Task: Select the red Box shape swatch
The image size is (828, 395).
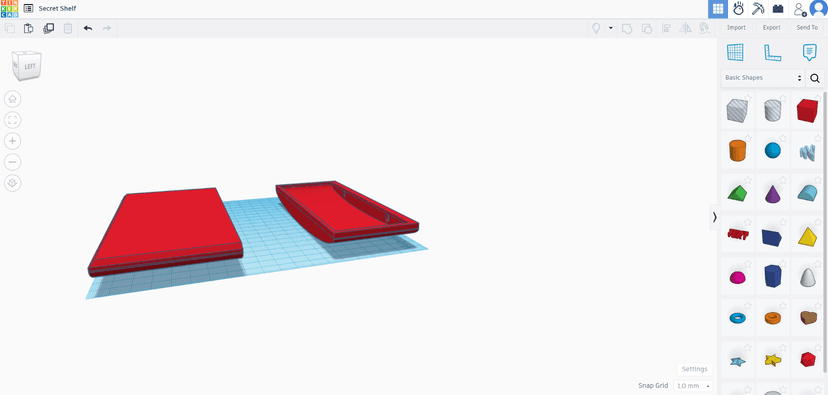Action: [x=807, y=110]
